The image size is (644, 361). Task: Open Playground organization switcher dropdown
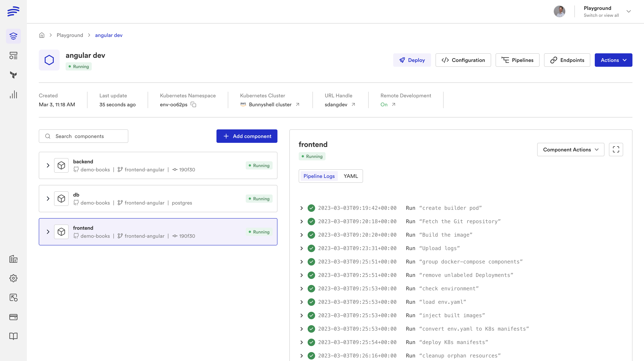coord(628,12)
